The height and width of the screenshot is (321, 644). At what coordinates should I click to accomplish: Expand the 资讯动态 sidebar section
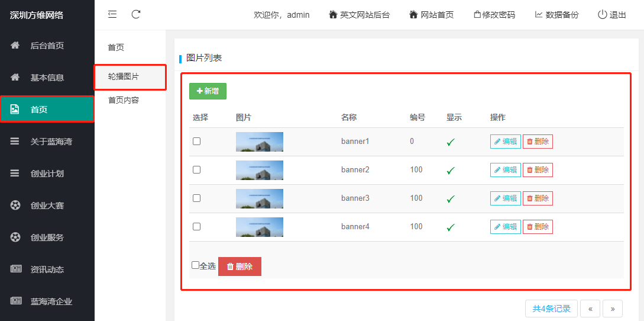pyautogui.click(x=47, y=269)
